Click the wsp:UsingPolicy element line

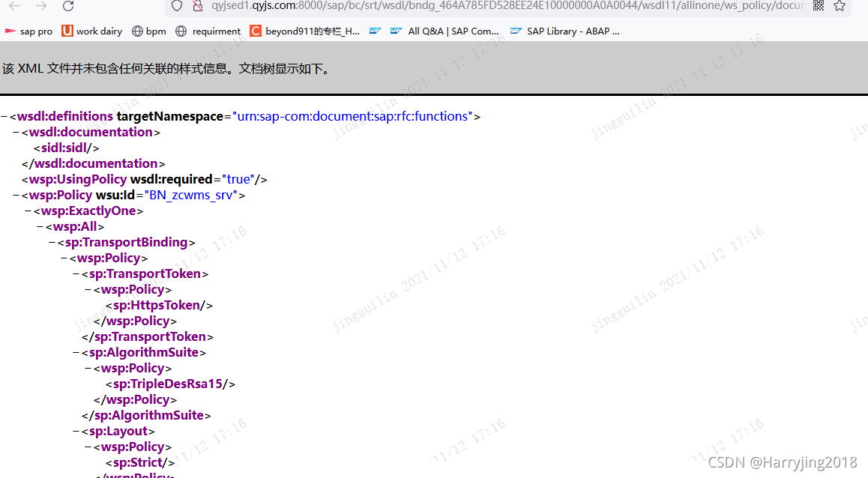tap(145, 180)
